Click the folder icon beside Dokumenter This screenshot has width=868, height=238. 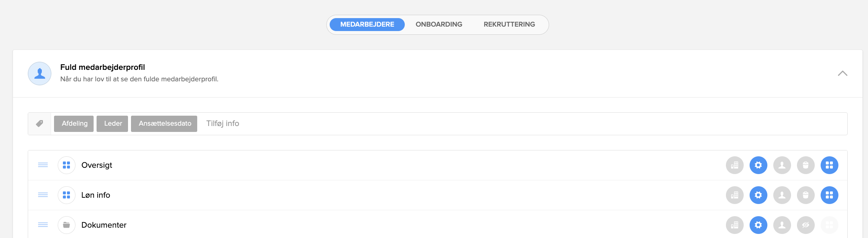click(x=67, y=225)
